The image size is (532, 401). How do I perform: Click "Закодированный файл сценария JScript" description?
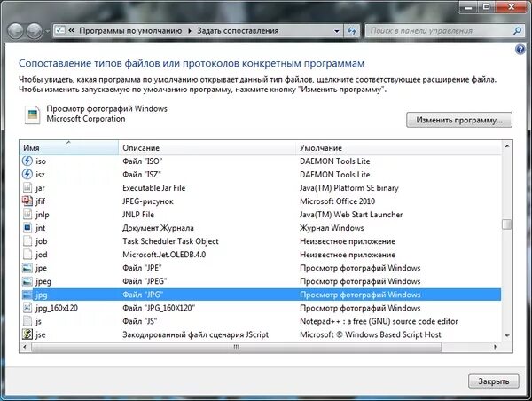[x=195, y=334]
